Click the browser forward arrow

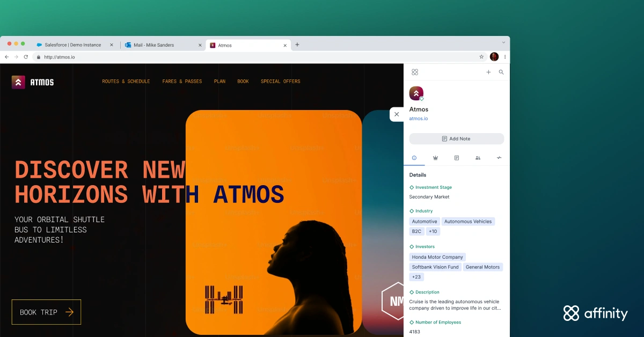[x=17, y=57]
